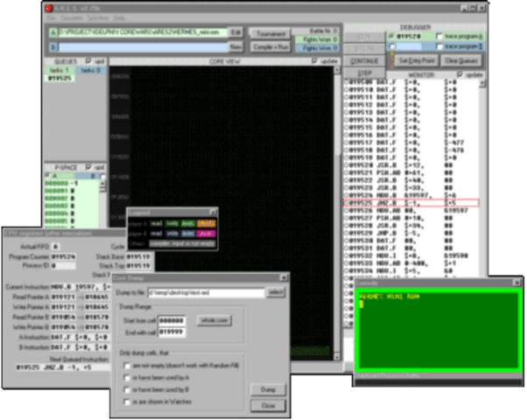
Task: Click Close in Core Dump dialog
Action: click(268, 405)
